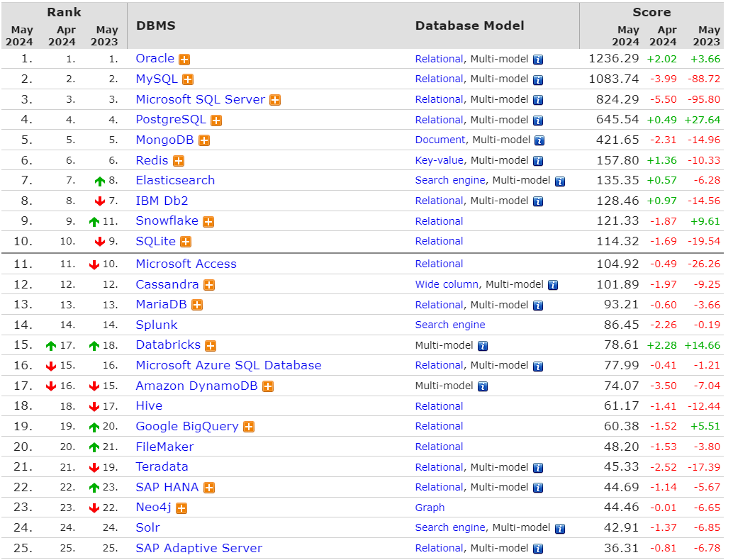Click the Neo4j monthly change -0.01
The height and width of the screenshot is (560, 733).
[x=664, y=508]
